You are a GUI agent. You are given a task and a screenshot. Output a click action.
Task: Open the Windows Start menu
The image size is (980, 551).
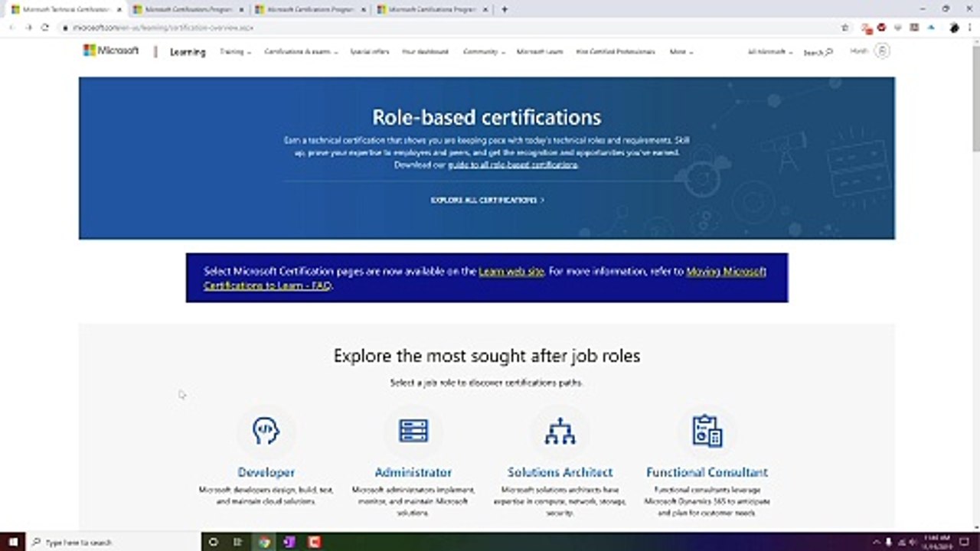coord(12,542)
